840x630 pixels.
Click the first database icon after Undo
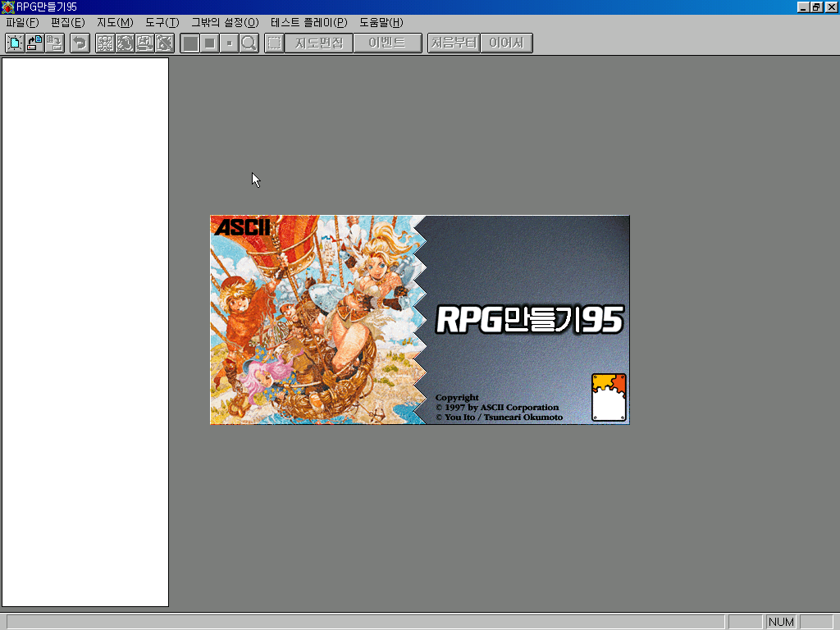pos(105,43)
